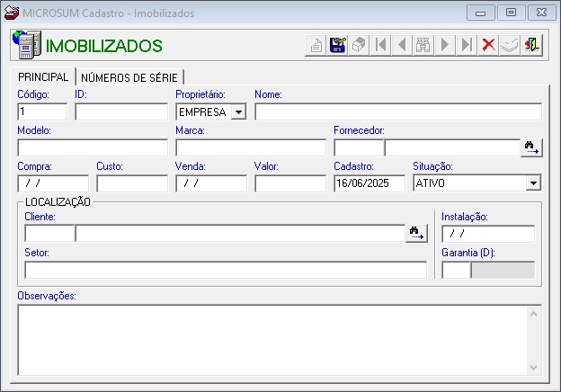This screenshot has height=392, width=561.
Task: Focus the Setor input field
Action: [226, 270]
